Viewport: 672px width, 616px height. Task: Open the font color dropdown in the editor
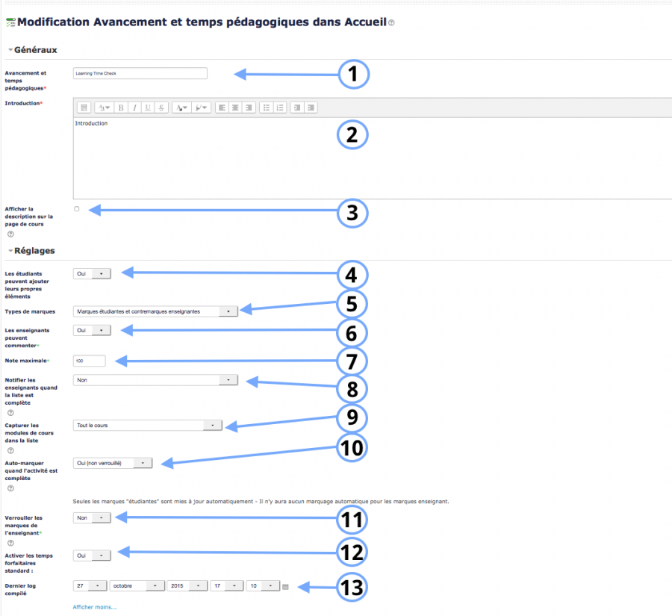(x=181, y=107)
